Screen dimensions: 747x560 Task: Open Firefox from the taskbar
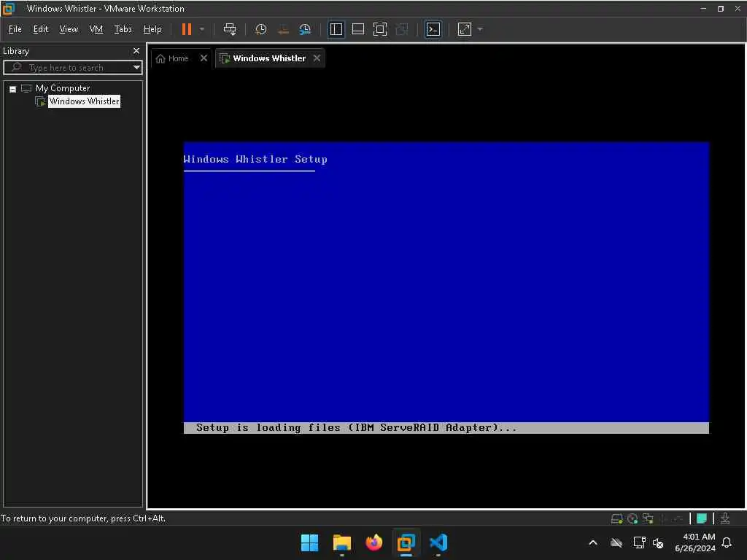click(x=374, y=542)
